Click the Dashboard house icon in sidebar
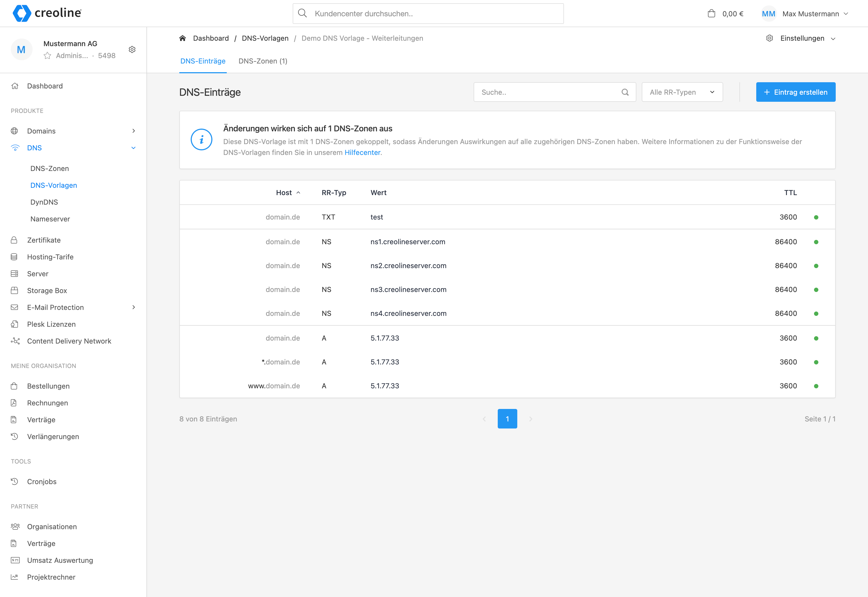868x597 pixels. tap(15, 86)
